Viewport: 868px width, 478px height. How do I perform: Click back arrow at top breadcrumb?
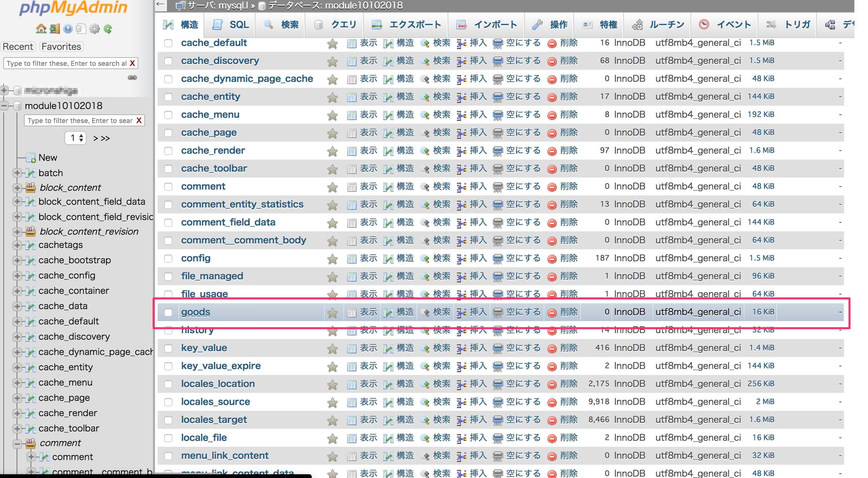[161, 5]
